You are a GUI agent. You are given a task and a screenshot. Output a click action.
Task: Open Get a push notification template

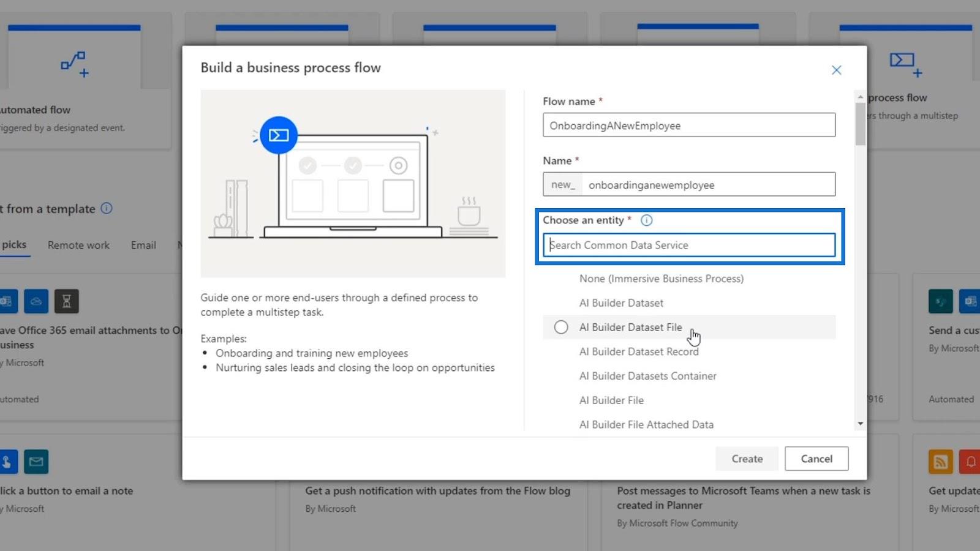pos(437,490)
